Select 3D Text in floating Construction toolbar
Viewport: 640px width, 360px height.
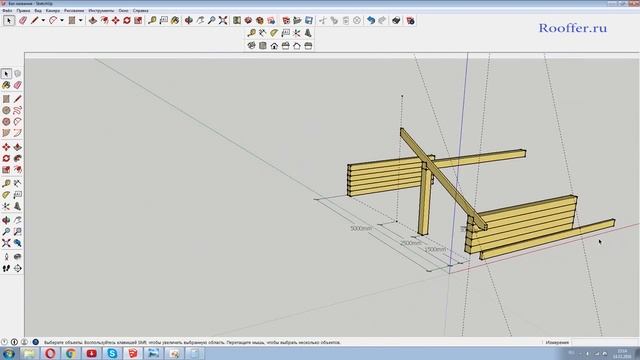pos(308,33)
